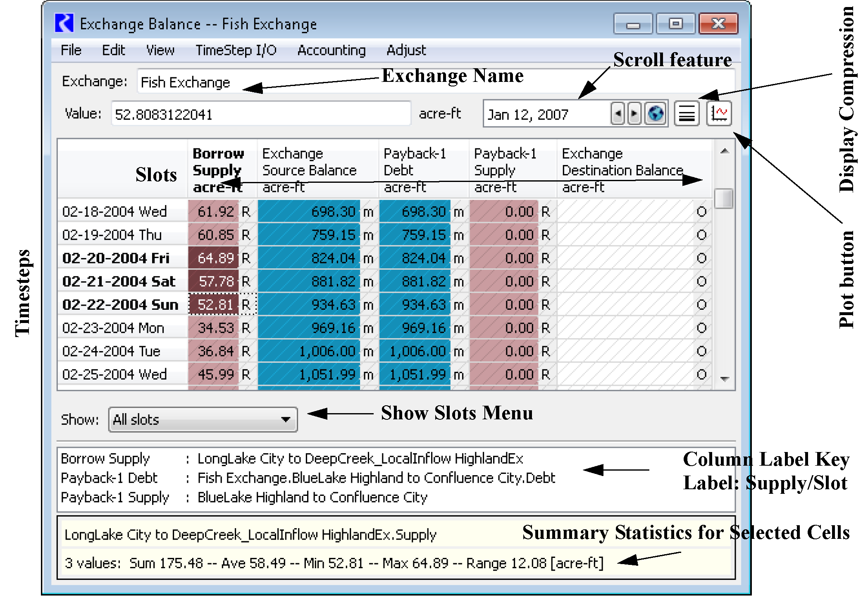Viewport: 868px width, 598px height.
Task: Click the Plot button icon
Action: [718, 114]
